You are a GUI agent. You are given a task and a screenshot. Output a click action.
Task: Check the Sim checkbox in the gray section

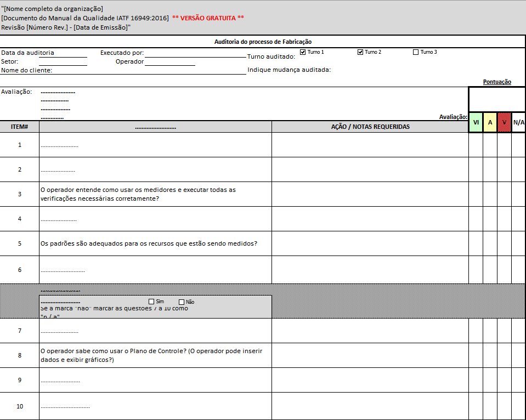[151, 302]
